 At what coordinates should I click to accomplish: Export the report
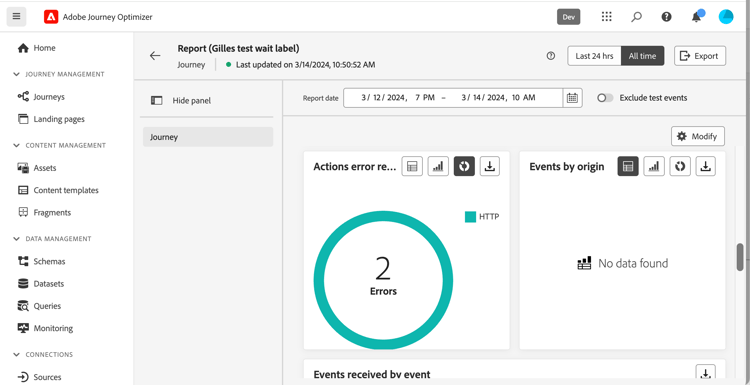click(x=700, y=56)
